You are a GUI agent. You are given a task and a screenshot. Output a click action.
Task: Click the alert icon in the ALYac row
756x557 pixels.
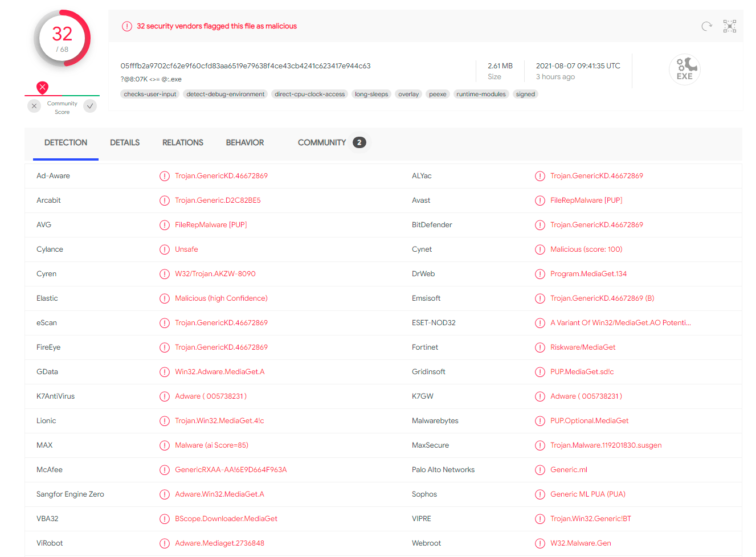pos(540,176)
